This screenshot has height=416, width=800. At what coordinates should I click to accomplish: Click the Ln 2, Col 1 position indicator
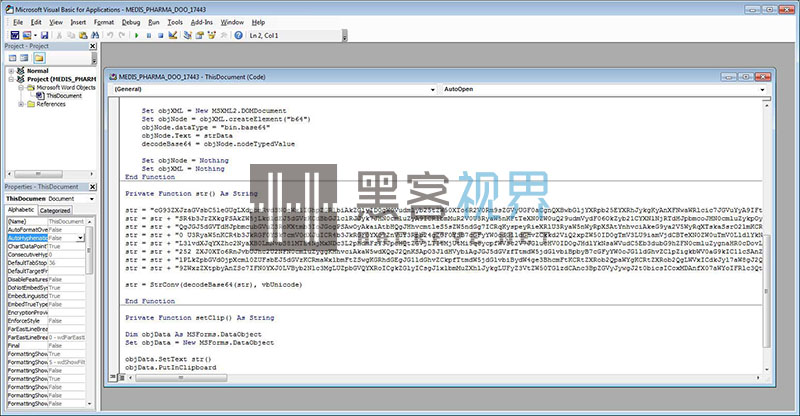click(x=264, y=36)
